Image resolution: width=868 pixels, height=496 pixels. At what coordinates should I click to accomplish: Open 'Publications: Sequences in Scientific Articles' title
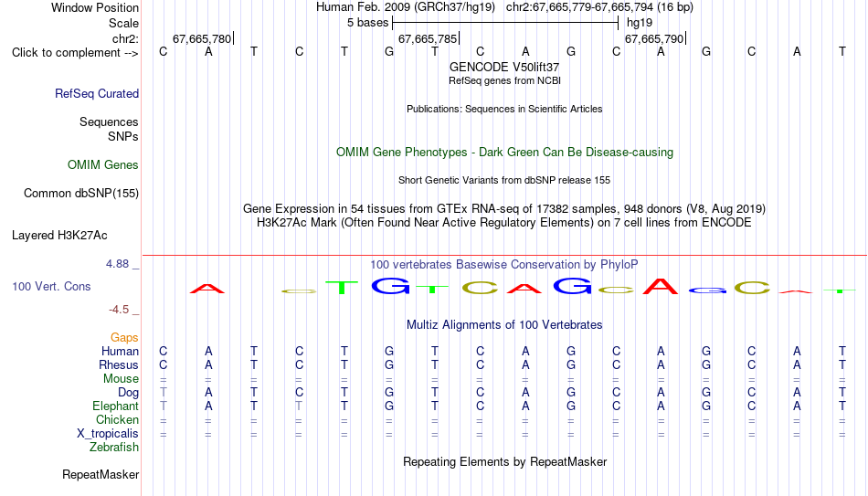point(504,109)
